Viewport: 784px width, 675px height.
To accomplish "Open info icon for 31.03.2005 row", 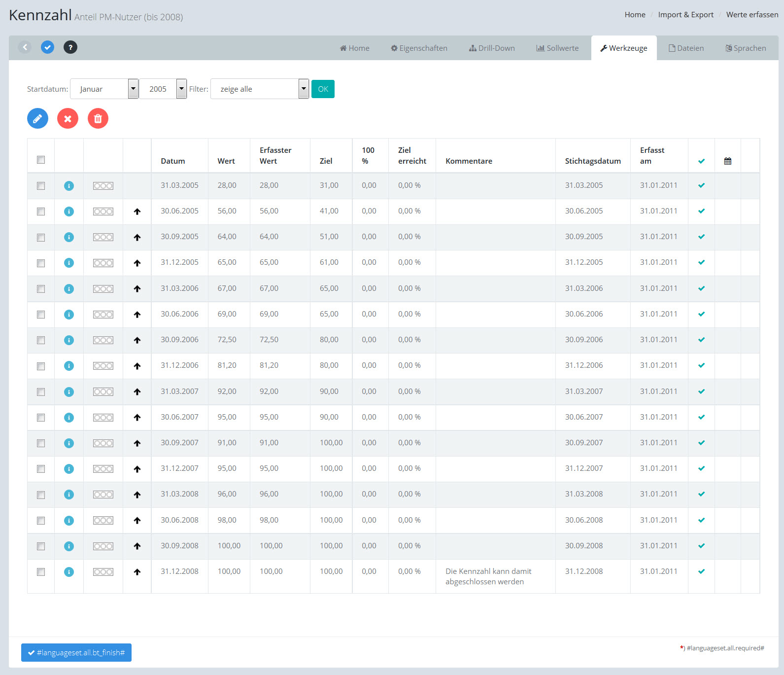I will 69,186.
